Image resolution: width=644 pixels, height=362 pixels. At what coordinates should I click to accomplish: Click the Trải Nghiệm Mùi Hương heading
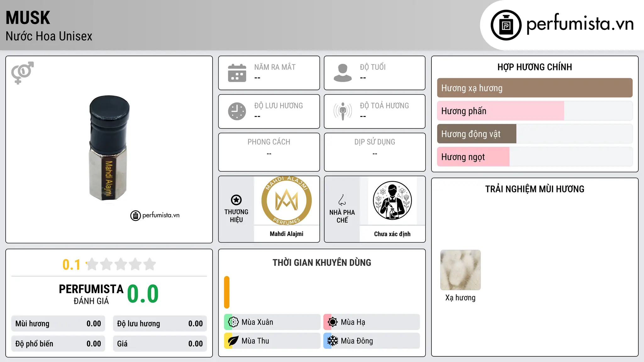tap(535, 189)
